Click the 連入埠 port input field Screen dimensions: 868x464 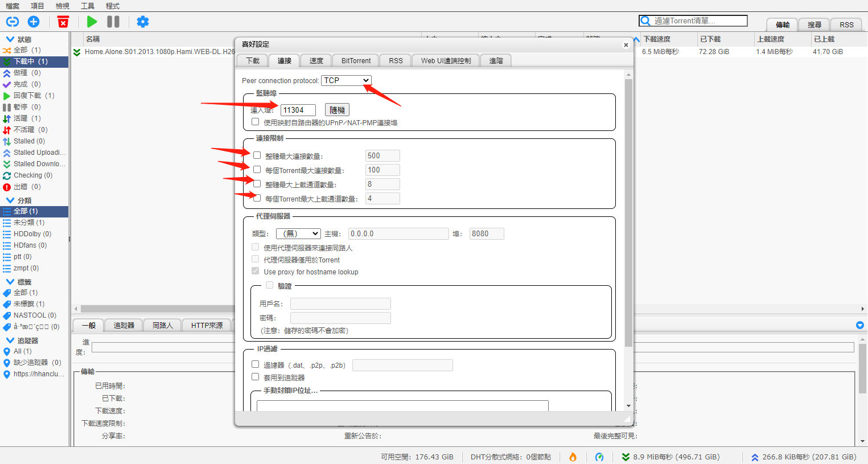coord(298,110)
